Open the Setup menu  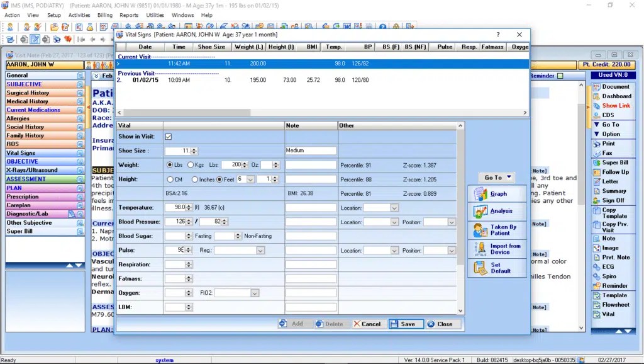click(54, 15)
